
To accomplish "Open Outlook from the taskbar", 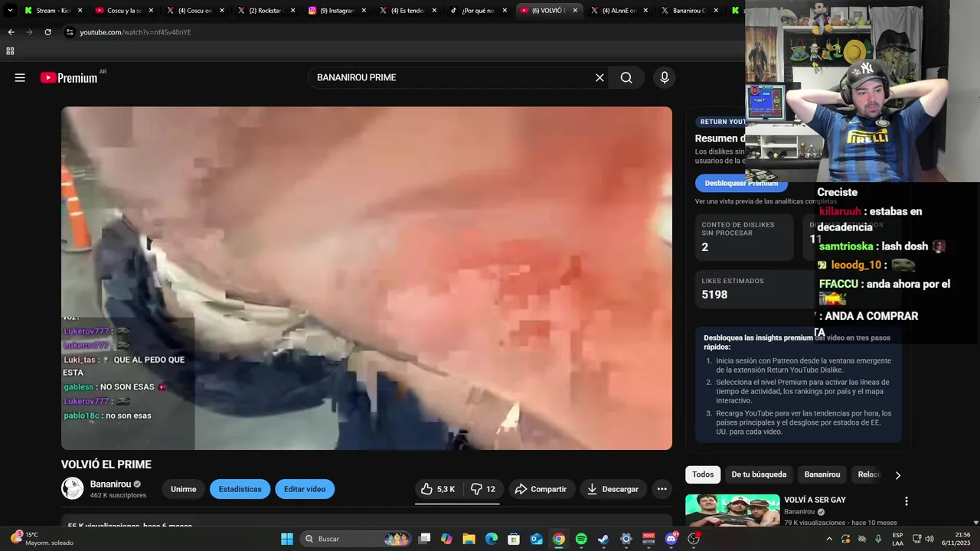I will 537,539.
